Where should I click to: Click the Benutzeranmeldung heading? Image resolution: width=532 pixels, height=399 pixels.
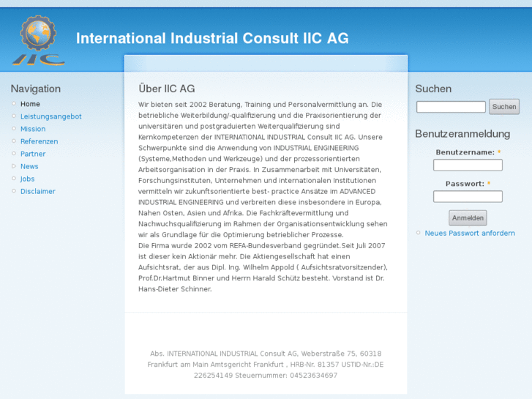tap(462, 134)
